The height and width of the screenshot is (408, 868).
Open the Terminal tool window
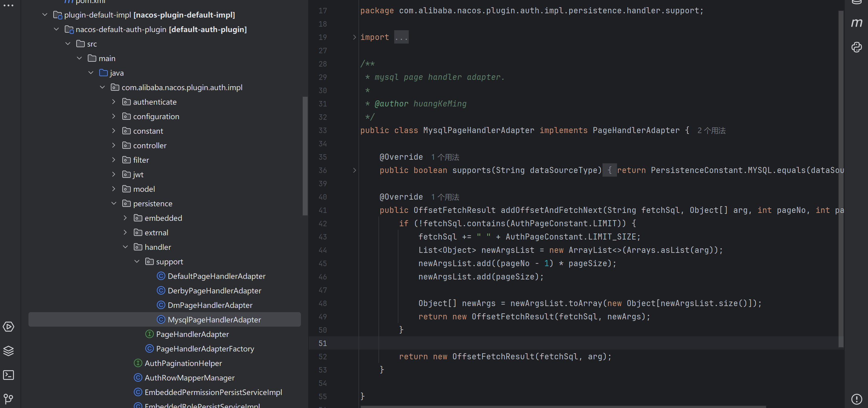(x=8, y=375)
